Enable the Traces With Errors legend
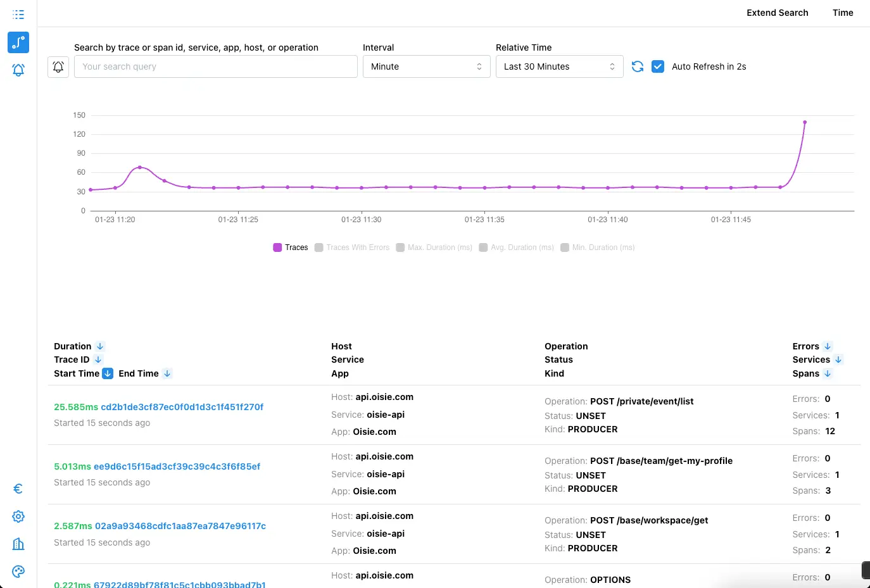The image size is (870, 588). click(351, 247)
